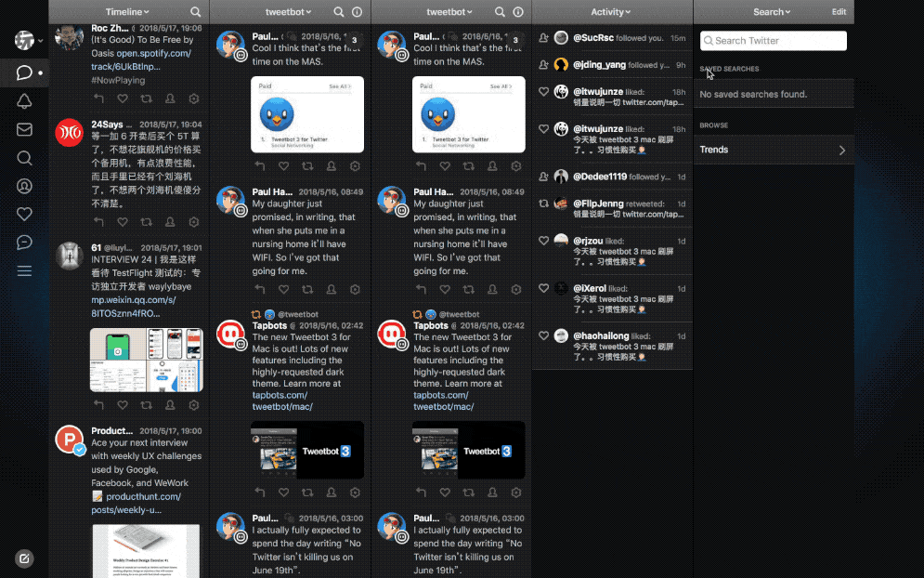The image size is (924, 578).
Task: Open the Timeline tab in the sidebar
Action: click(24, 72)
